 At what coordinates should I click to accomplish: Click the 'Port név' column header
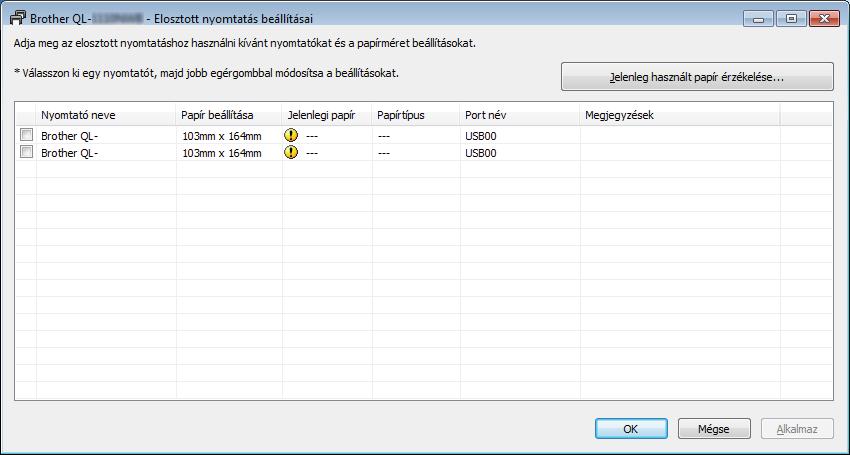[x=520, y=115]
